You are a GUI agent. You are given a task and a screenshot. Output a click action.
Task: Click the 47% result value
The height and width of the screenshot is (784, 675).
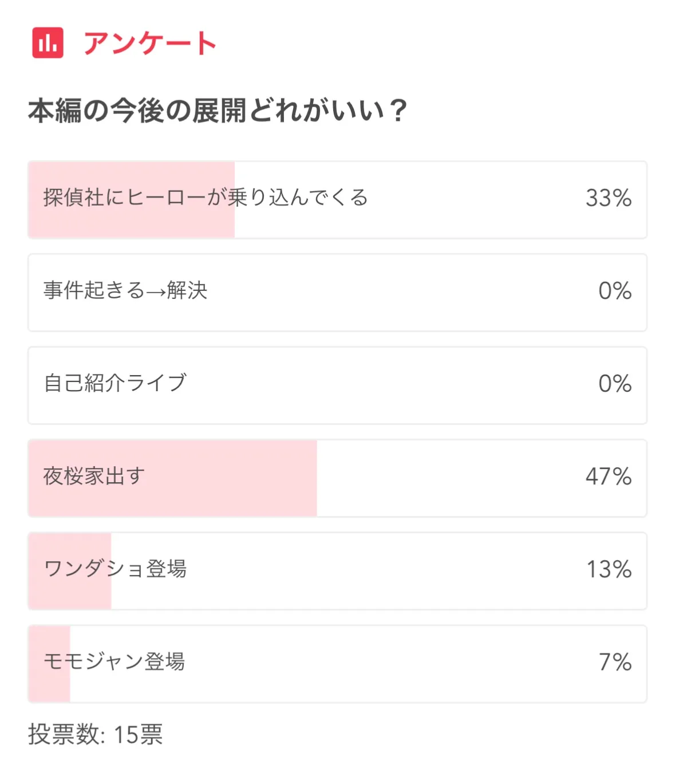[608, 476]
